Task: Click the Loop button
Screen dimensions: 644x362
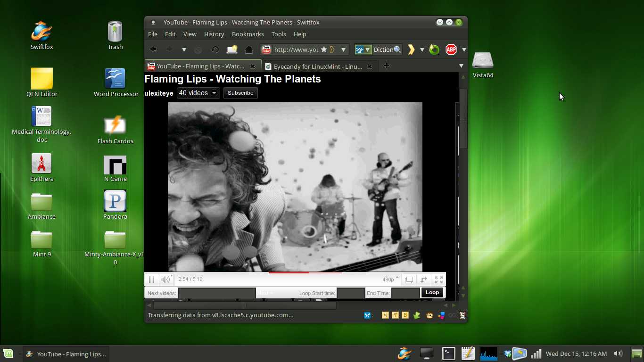Action: 432,293
